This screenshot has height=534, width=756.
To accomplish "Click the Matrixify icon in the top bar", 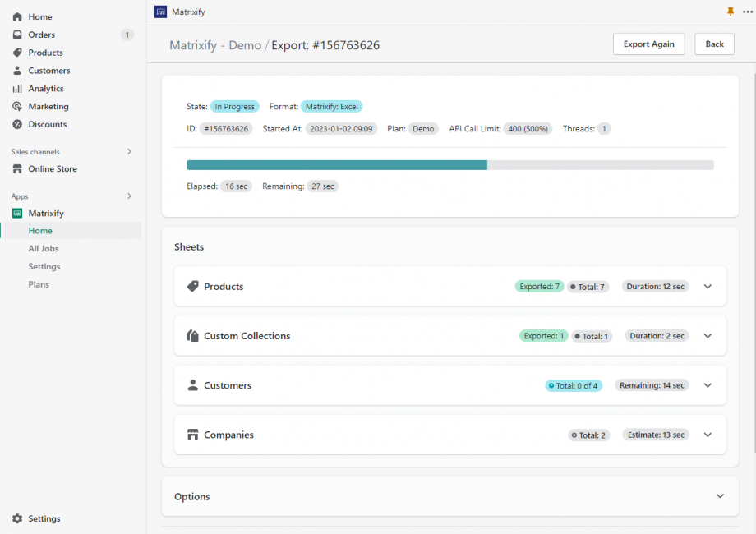I will (x=159, y=12).
